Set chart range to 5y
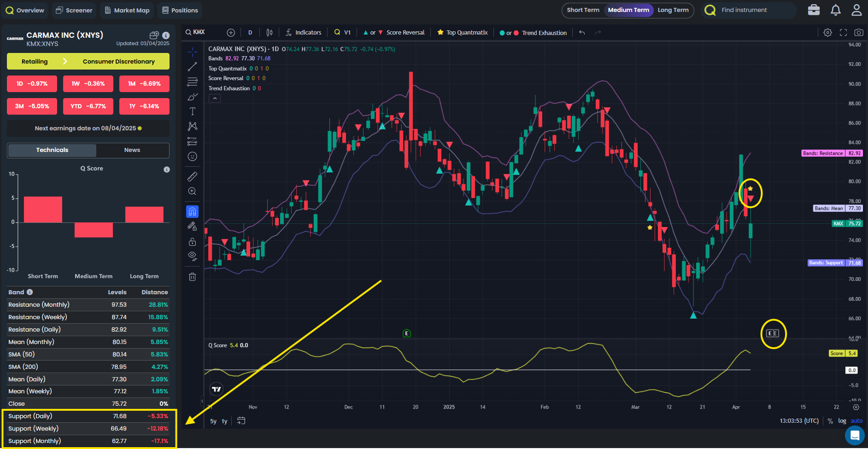This screenshot has height=449, width=868. (213, 421)
